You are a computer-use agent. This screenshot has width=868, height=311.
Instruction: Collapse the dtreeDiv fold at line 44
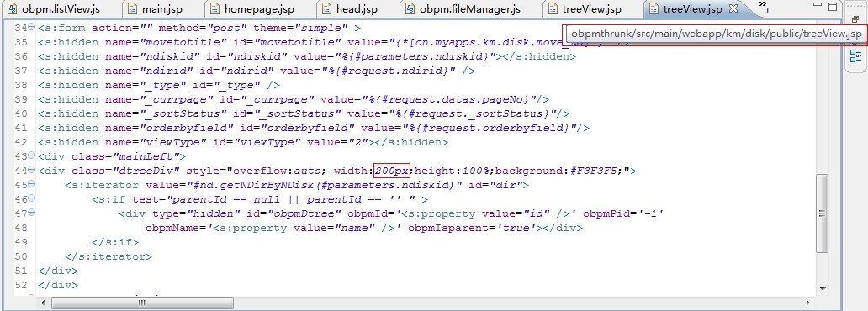31,171
